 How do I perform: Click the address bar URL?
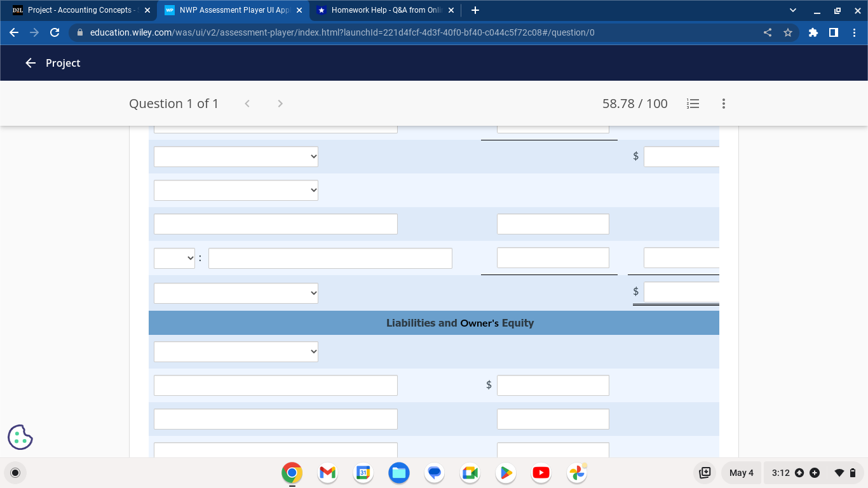click(x=342, y=32)
